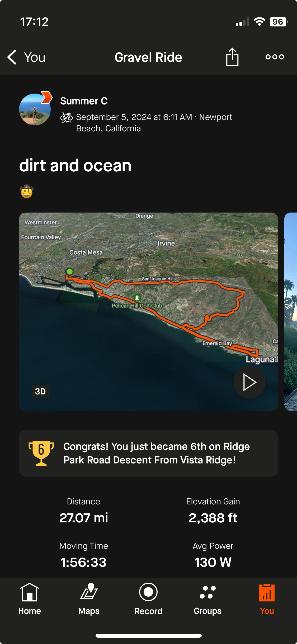
Task: Tap the Record activity button
Action: coord(148,599)
